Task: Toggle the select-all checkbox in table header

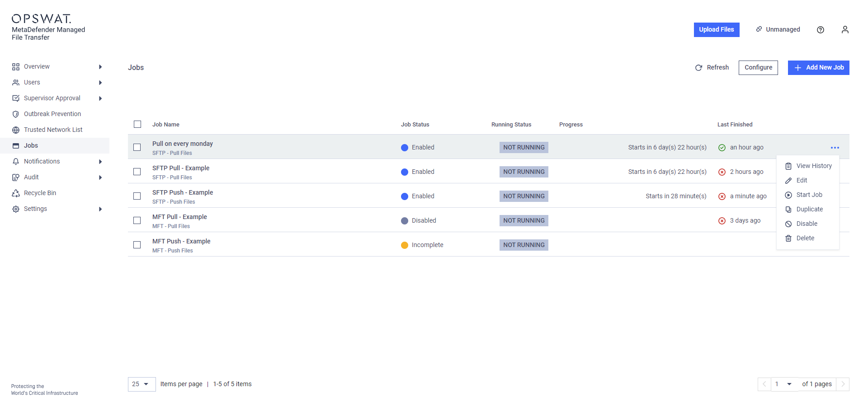Action: coord(137,124)
